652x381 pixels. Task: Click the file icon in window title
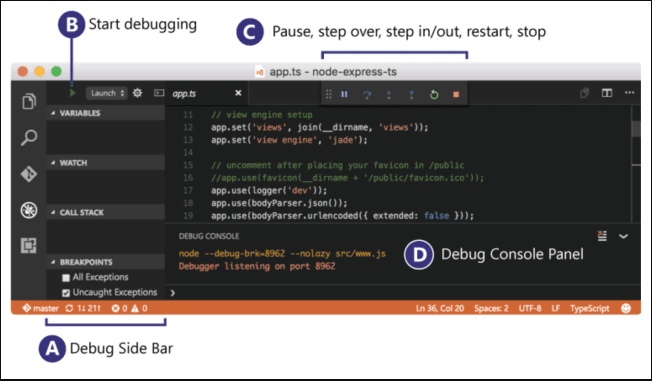point(260,72)
